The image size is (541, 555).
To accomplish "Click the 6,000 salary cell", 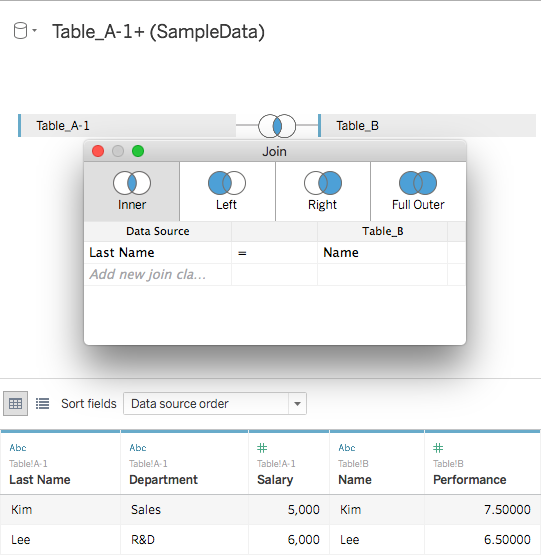I will (x=289, y=540).
